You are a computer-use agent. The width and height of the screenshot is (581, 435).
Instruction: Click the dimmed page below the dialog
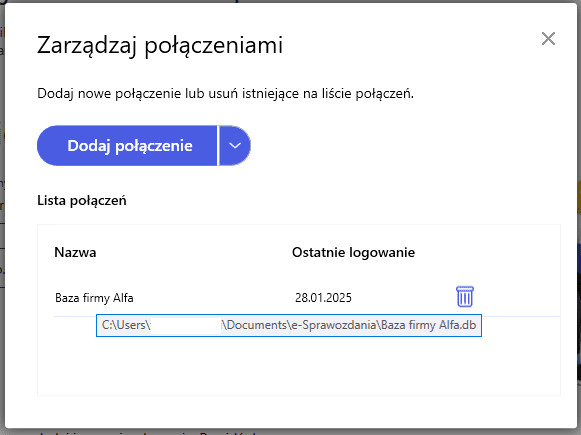pos(290,432)
